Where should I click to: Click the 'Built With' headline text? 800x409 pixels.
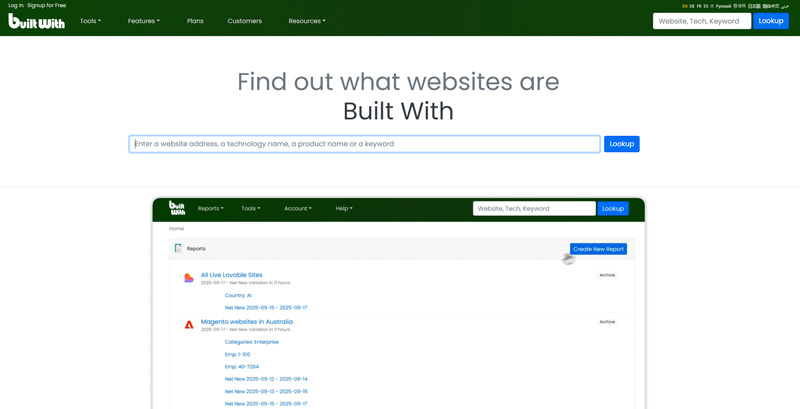(x=398, y=111)
